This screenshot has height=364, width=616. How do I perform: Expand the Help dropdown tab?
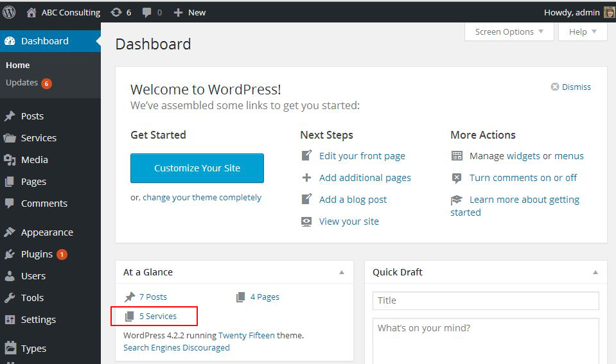point(583,32)
